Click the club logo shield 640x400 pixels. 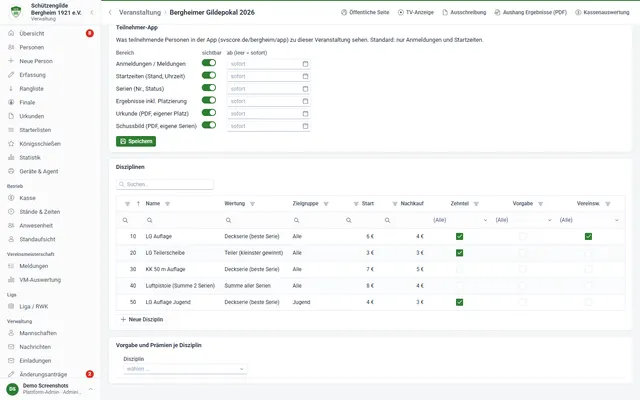[16, 12]
